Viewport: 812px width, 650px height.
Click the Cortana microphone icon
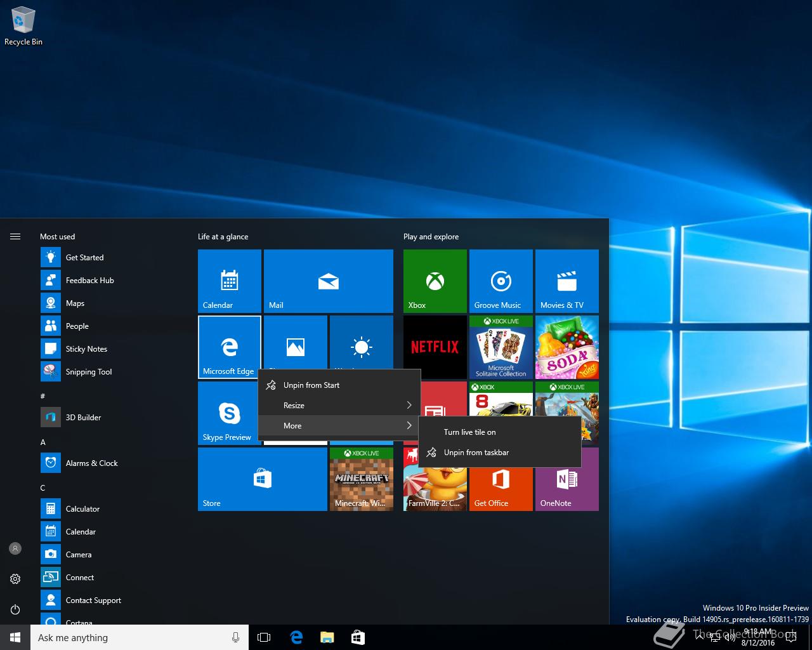point(235,637)
